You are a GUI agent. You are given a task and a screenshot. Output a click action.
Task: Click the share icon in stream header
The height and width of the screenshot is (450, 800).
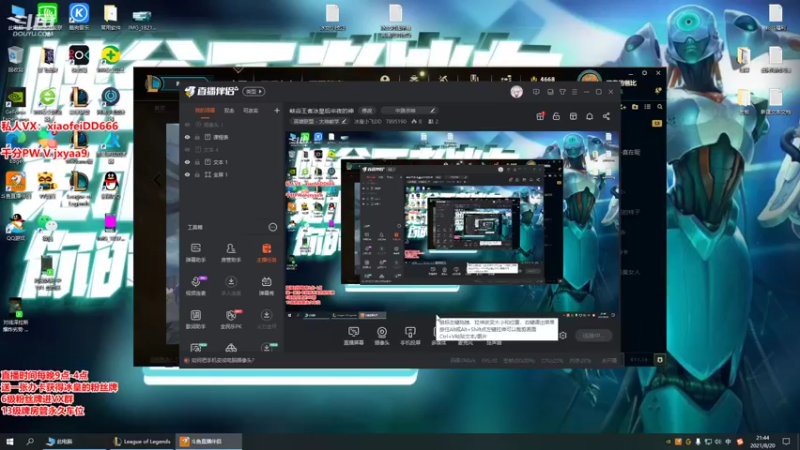pyautogui.click(x=606, y=116)
